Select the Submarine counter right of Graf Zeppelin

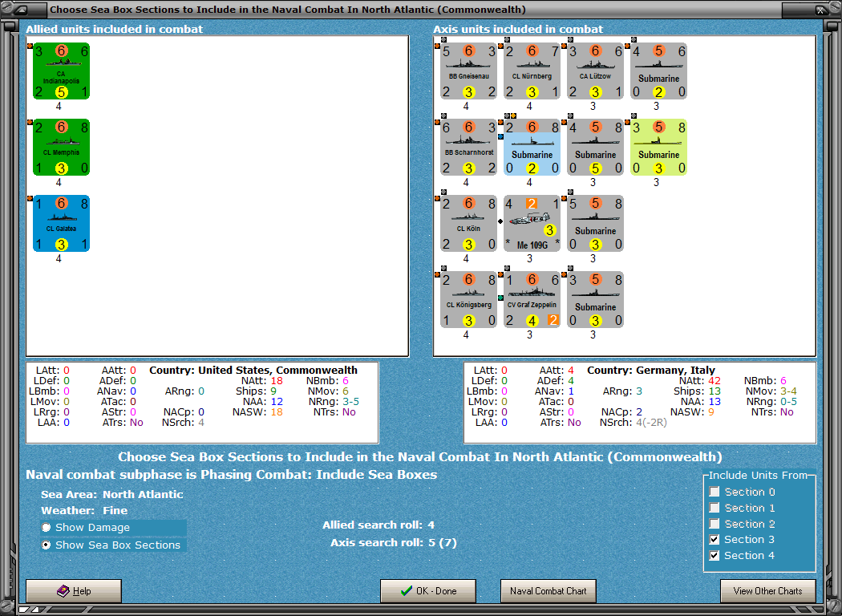pyautogui.click(x=596, y=300)
